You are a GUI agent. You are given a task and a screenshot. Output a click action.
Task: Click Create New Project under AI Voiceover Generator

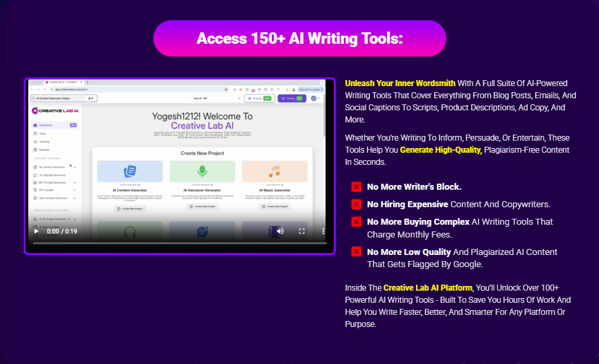point(203,207)
